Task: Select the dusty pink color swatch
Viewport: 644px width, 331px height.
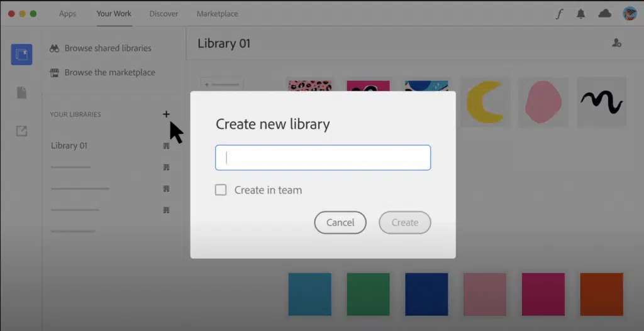Action: (x=485, y=295)
